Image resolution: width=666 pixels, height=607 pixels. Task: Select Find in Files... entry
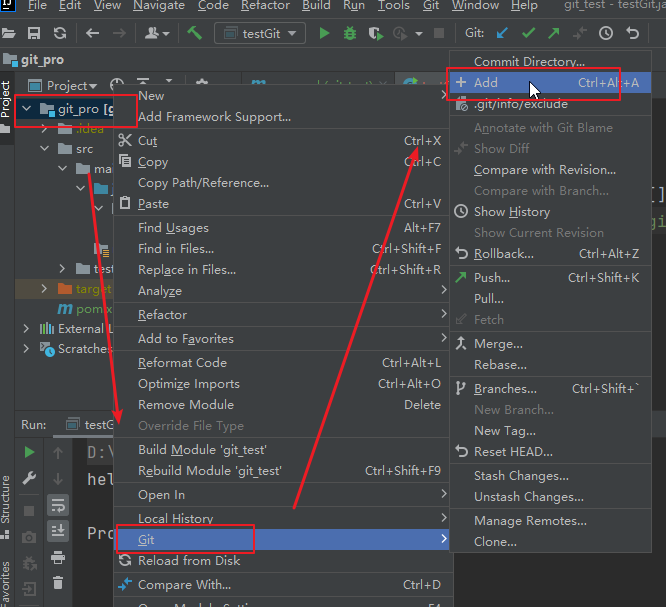pyautogui.click(x=281, y=248)
